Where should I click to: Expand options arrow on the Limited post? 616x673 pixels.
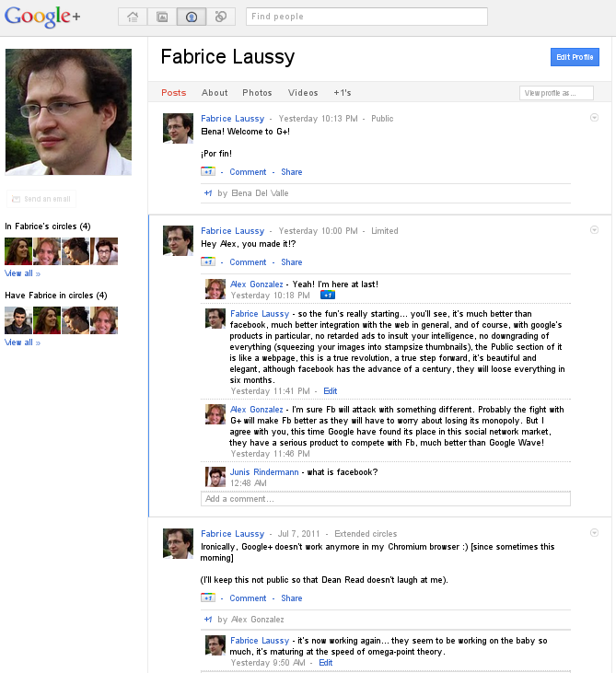(594, 229)
